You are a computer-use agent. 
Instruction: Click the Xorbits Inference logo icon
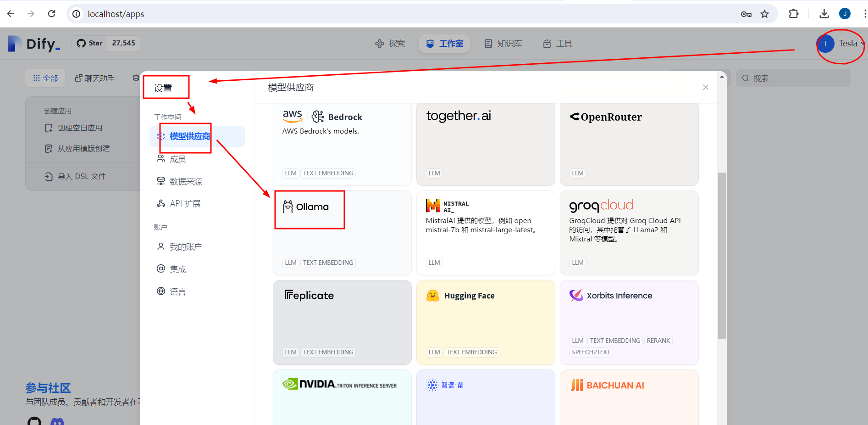576,295
